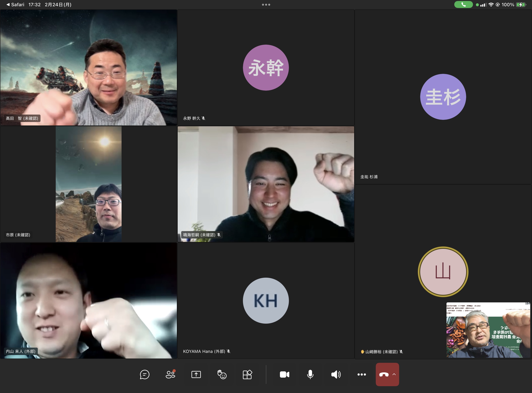Expand the leave call options chevron
Screen dimensions: 532x393
click(x=394, y=374)
